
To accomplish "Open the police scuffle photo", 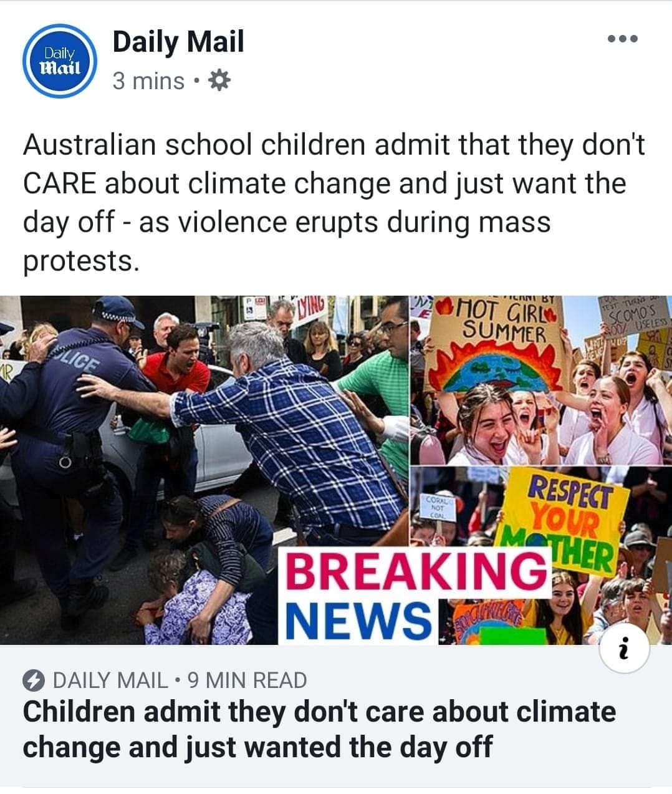I will pyautogui.click(x=204, y=469).
